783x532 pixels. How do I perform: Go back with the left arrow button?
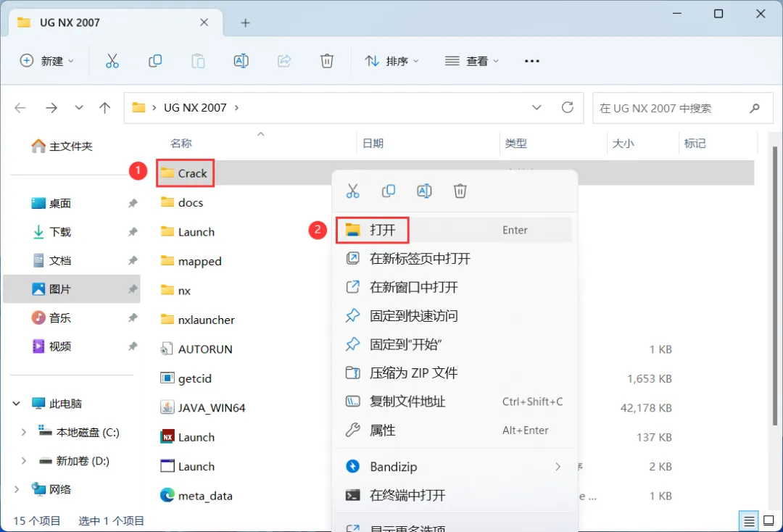point(20,108)
